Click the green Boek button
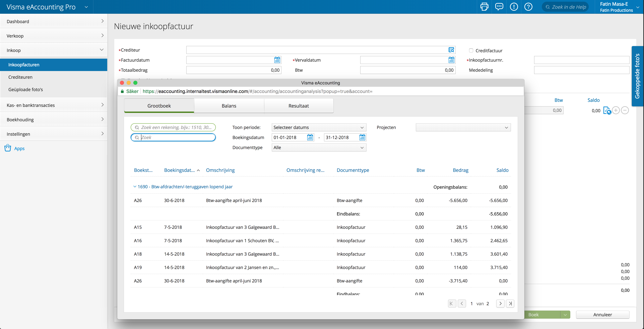Viewport: 644px width, 329px height. tap(542, 315)
